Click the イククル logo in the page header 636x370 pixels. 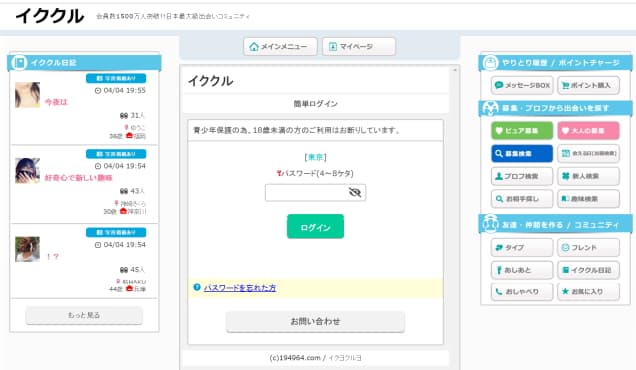coord(49,16)
